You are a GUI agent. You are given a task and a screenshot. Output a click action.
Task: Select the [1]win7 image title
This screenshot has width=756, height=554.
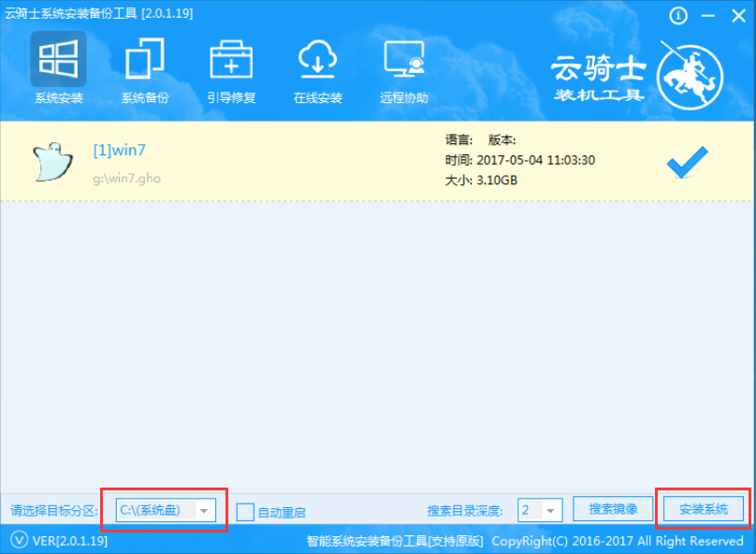pyautogui.click(x=120, y=150)
